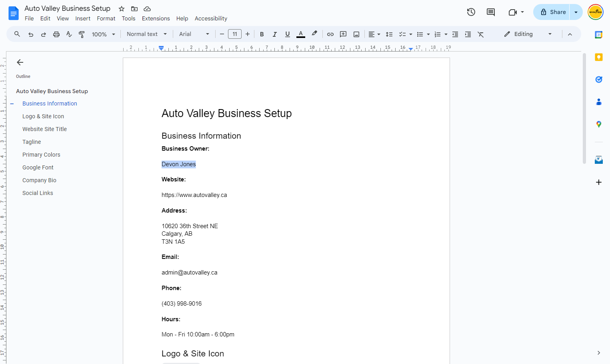The height and width of the screenshot is (364, 610).
Task: Show all comments panel
Action: point(491,12)
